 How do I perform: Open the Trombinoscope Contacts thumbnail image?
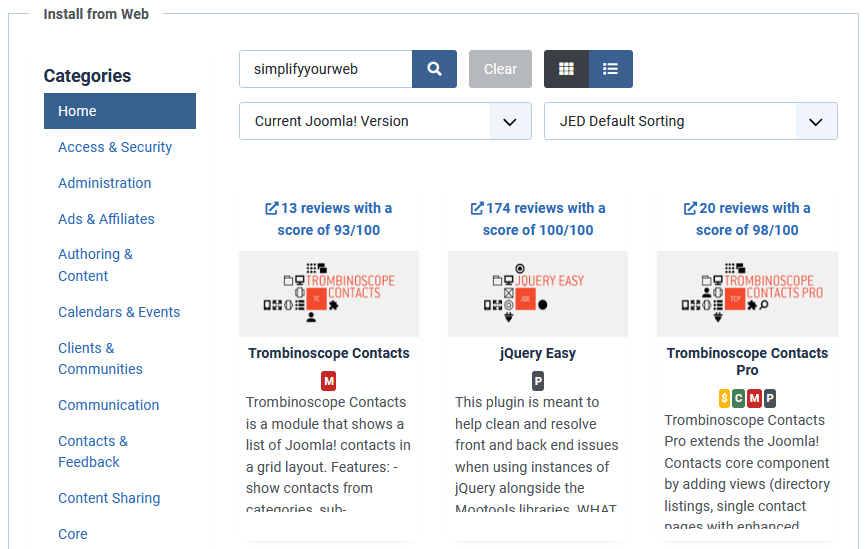[x=329, y=294]
